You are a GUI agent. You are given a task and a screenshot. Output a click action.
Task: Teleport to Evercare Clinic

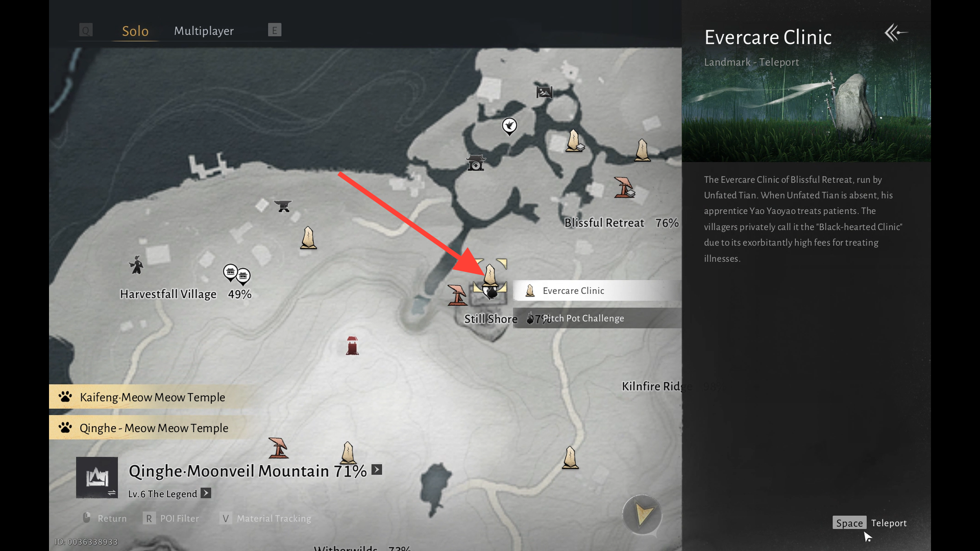[x=870, y=523]
